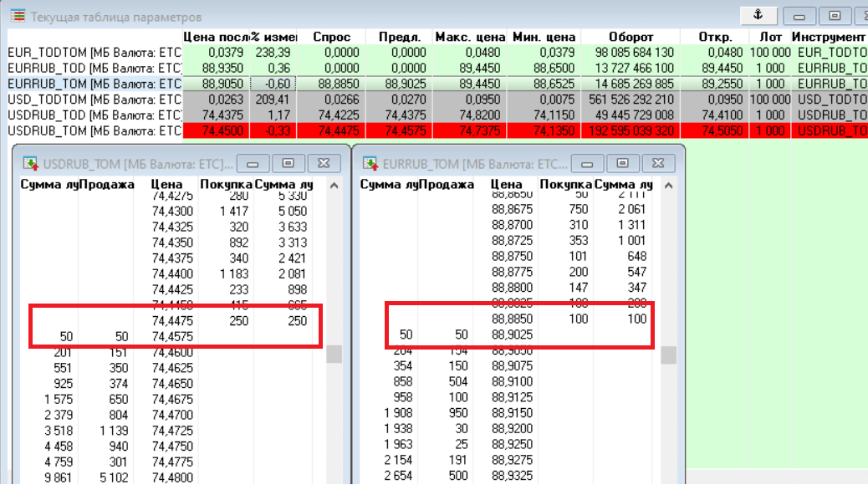Viewport: 868px width, 485px height.
Task: Select the EURRUB_TOD row name in parameters table
Action: [x=94, y=68]
